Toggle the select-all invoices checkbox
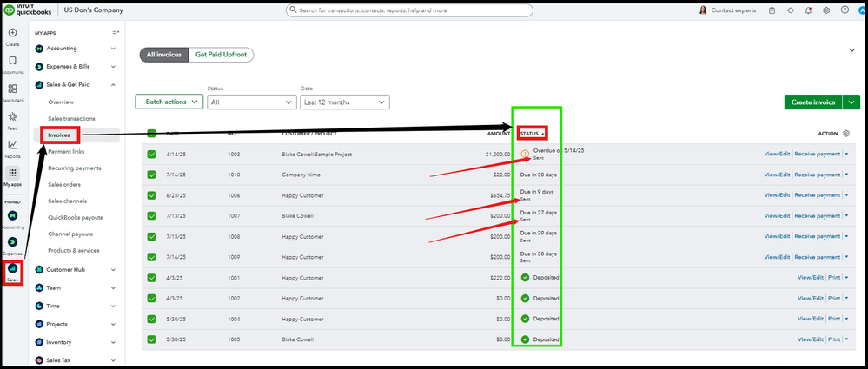 [x=152, y=134]
